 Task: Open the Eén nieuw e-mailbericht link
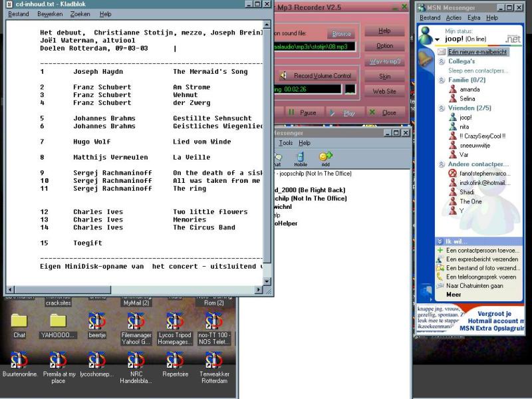477,52
